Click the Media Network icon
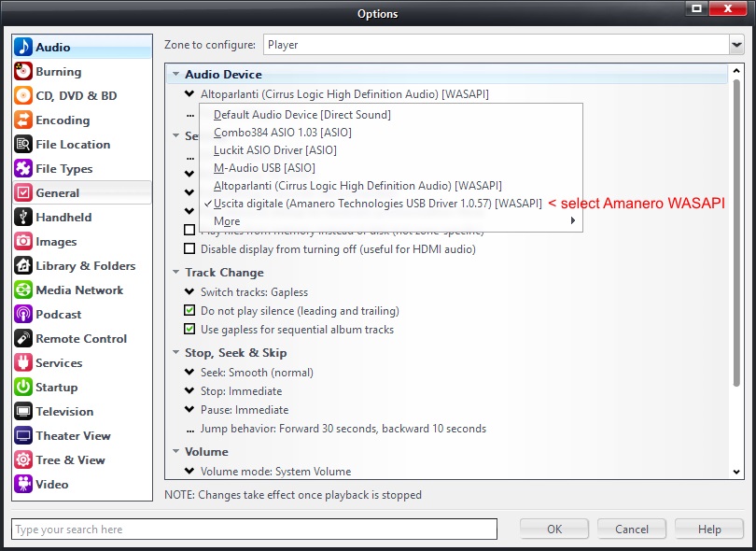Screen dimensions: 756x551 pyautogui.click(x=23, y=290)
